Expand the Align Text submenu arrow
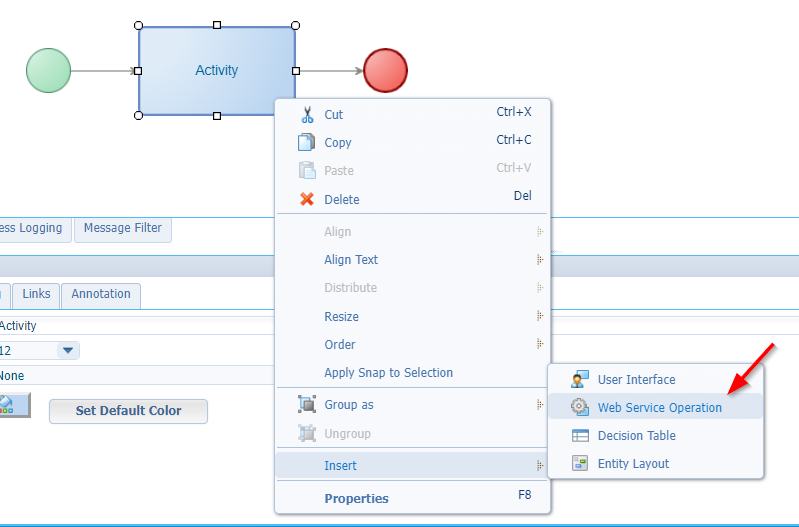Image resolution: width=799 pixels, height=527 pixels. point(540,260)
